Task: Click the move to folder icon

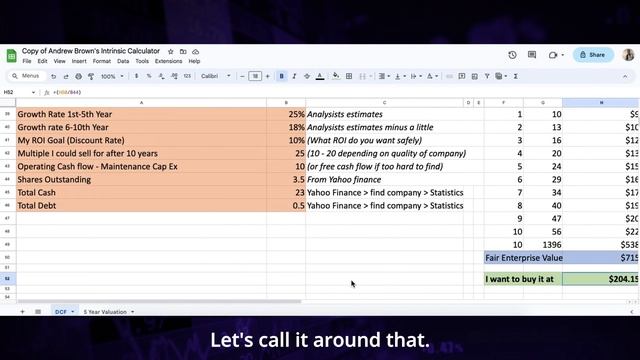Action: point(183,51)
